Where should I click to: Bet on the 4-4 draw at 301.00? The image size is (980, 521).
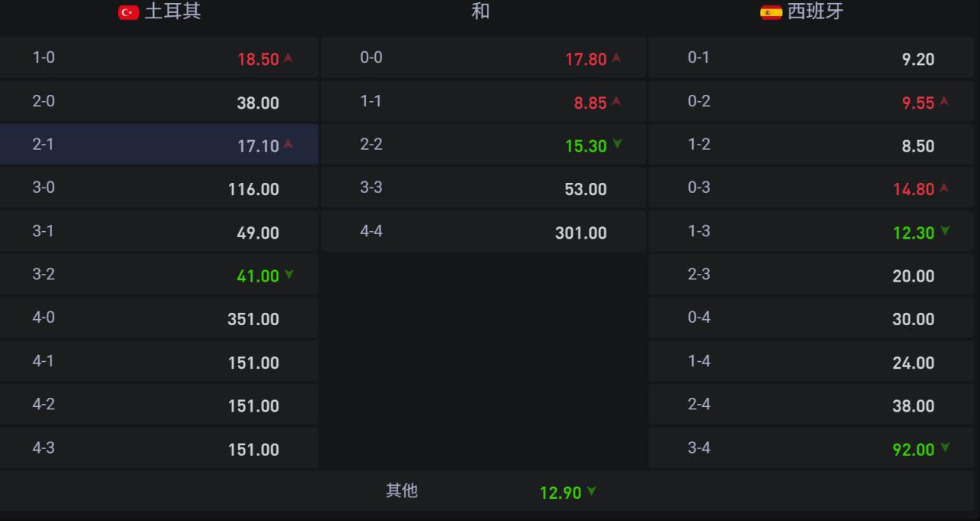tap(483, 232)
